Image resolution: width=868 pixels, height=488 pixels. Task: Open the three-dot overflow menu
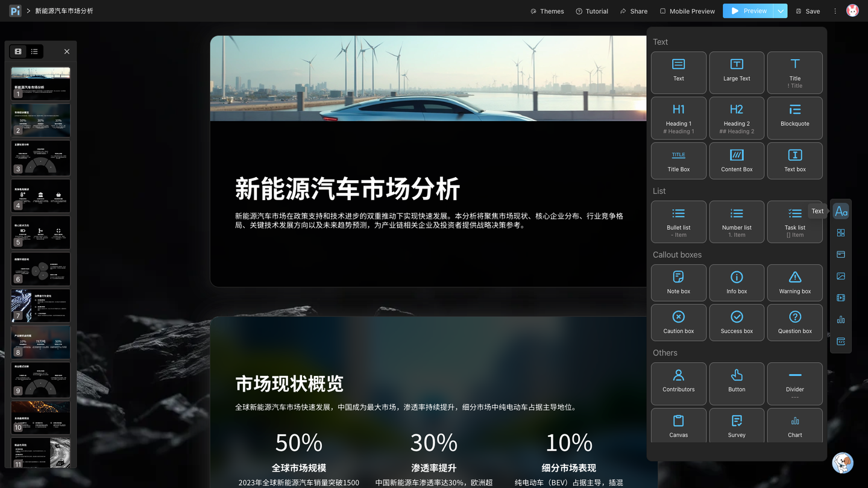click(835, 11)
